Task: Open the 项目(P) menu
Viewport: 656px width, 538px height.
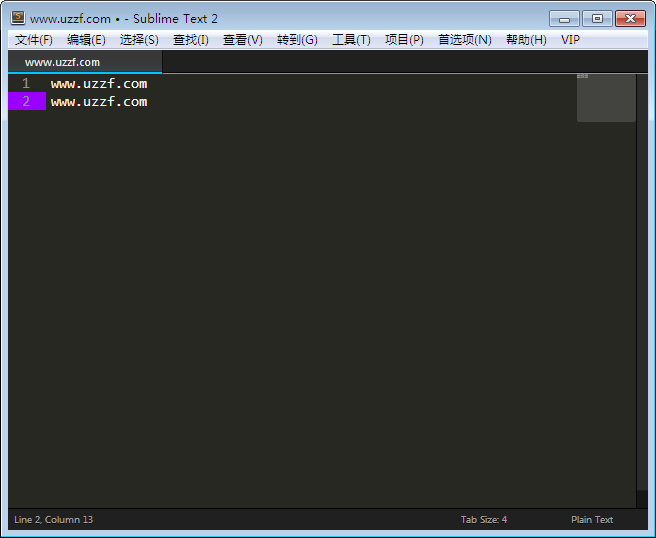Action: click(x=404, y=40)
